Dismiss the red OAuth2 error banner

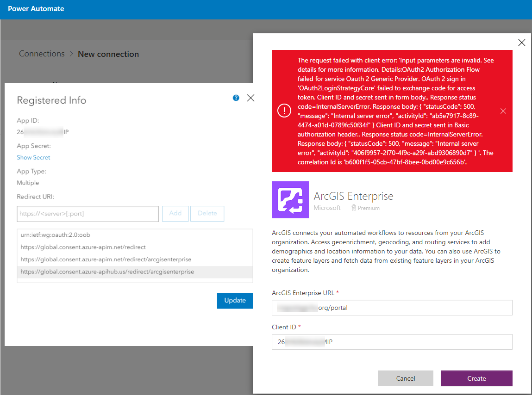point(503,111)
